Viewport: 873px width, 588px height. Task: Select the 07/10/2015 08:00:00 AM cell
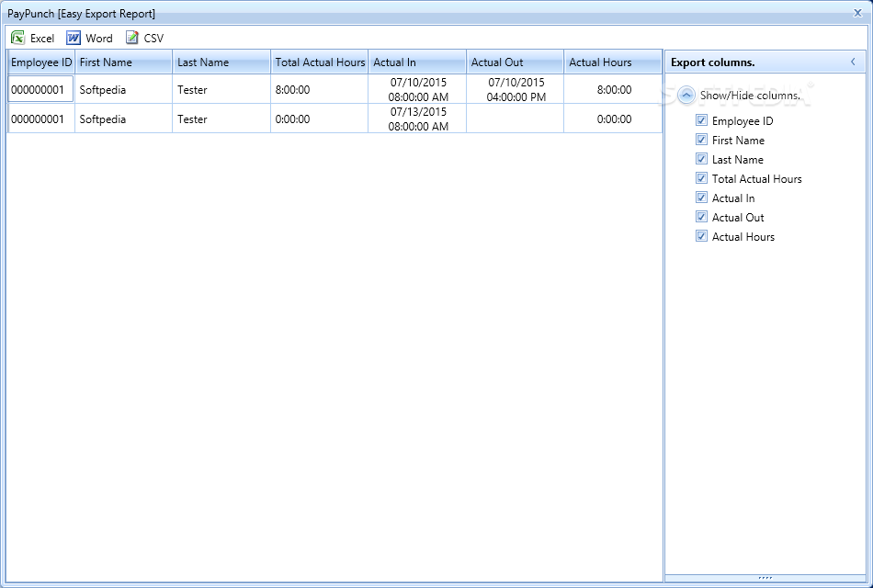[417, 89]
